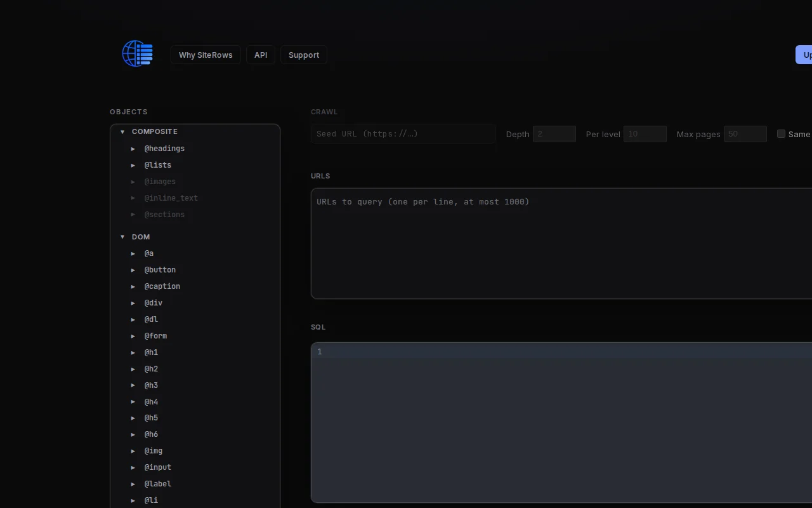Collapse the COMPOSITE group
The width and height of the screenshot is (812, 508).
[x=122, y=131]
